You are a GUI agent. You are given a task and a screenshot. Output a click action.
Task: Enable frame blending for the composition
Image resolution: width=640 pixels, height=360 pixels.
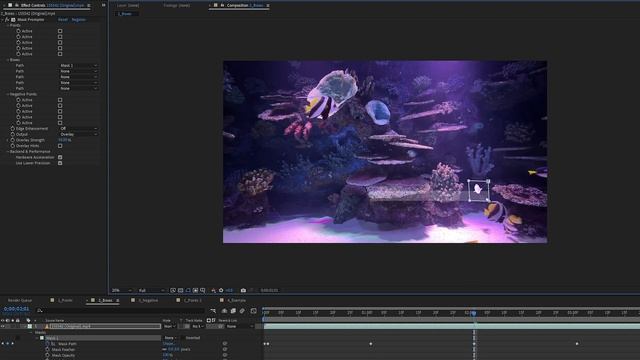(233, 311)
